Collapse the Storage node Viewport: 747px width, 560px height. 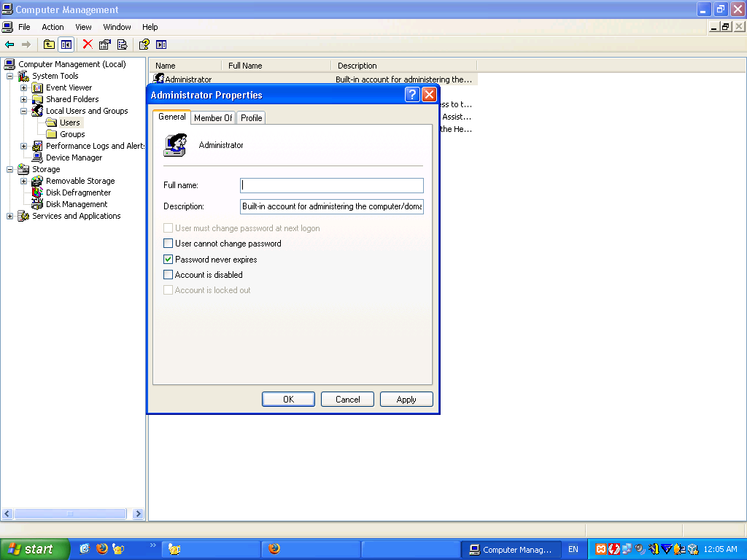pos(9,169)
